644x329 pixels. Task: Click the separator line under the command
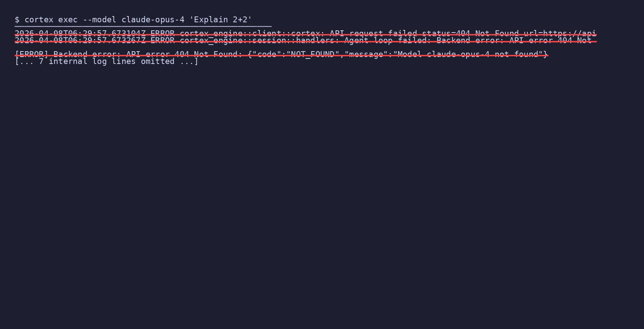tap(143, 26)
